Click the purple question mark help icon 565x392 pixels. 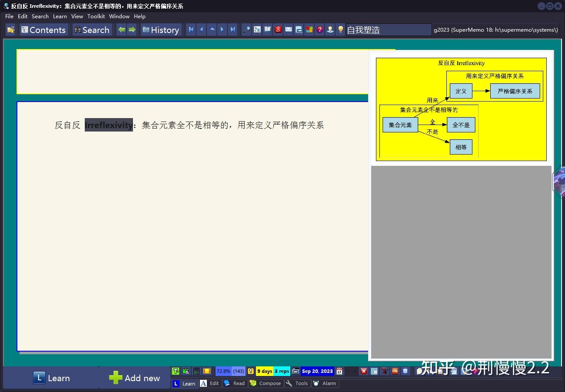tap(319, 30)
